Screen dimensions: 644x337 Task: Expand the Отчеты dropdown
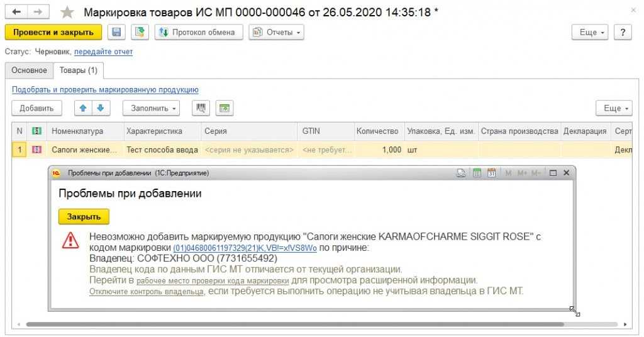click(x=277, y=33)
